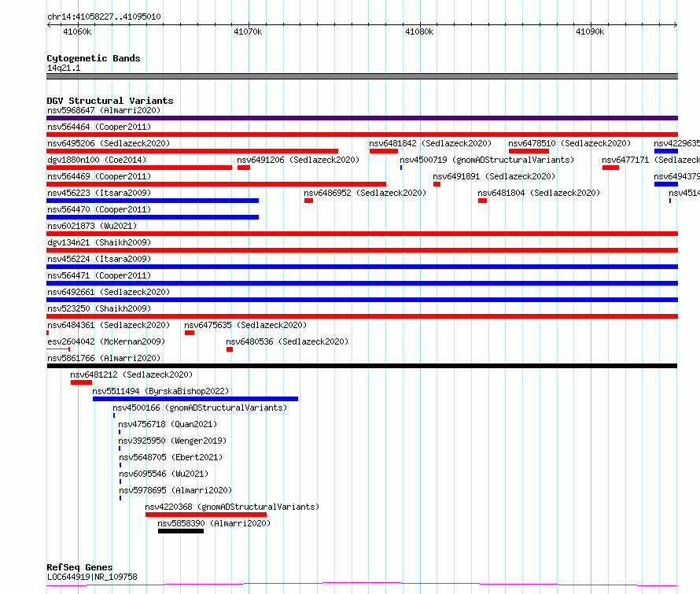Click nsv523250 (Shaikh2009) label

tap(99, 308)
